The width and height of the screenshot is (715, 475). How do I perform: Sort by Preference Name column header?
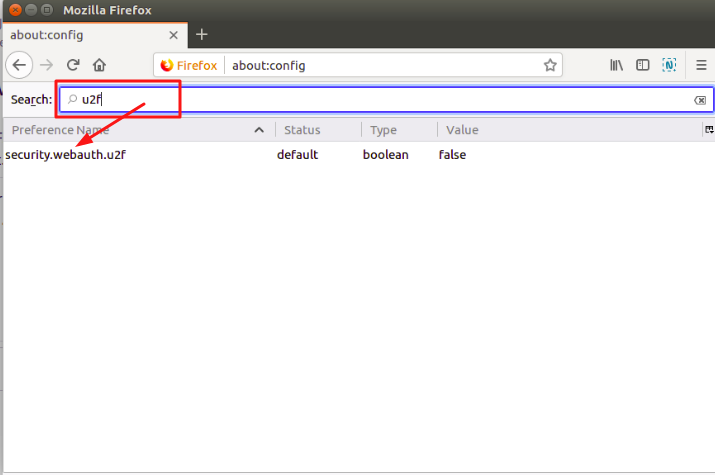(x=138, y=130)
